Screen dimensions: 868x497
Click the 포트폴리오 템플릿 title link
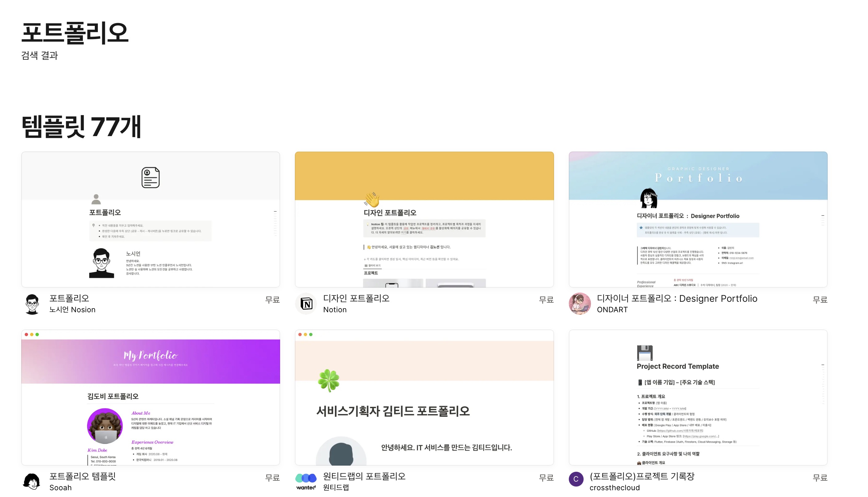pos(82,476)
